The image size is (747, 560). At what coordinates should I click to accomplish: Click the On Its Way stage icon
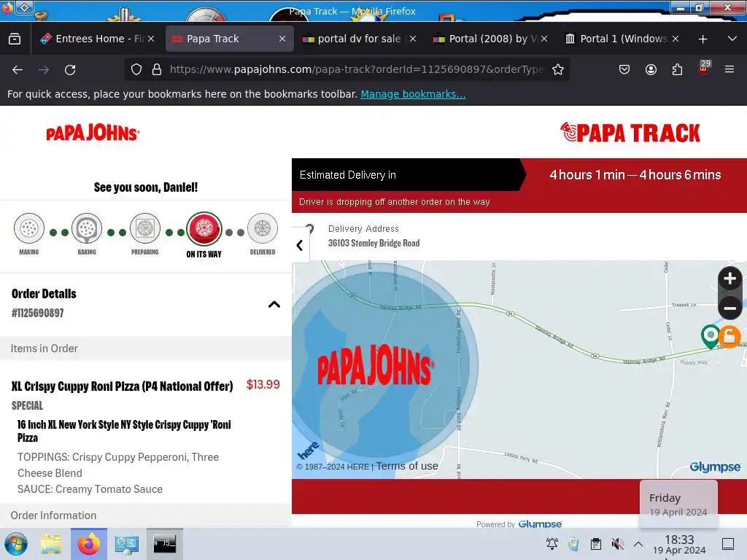pos(204,228)
